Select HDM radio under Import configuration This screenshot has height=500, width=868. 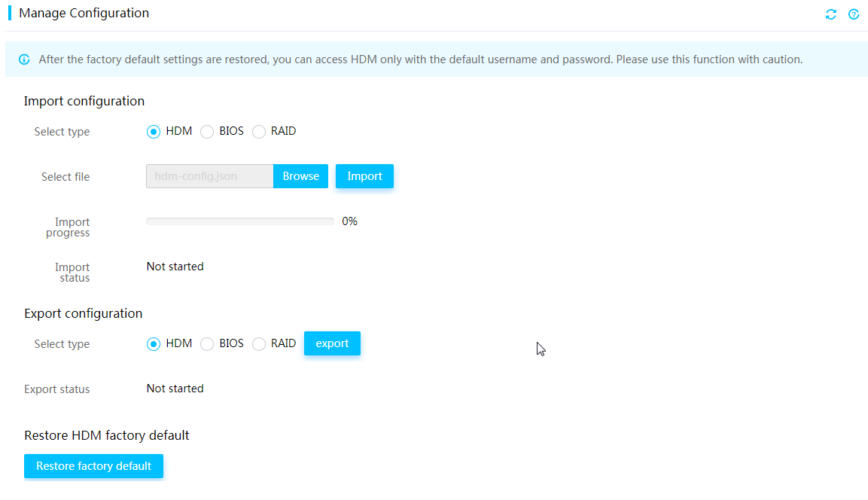154,132
